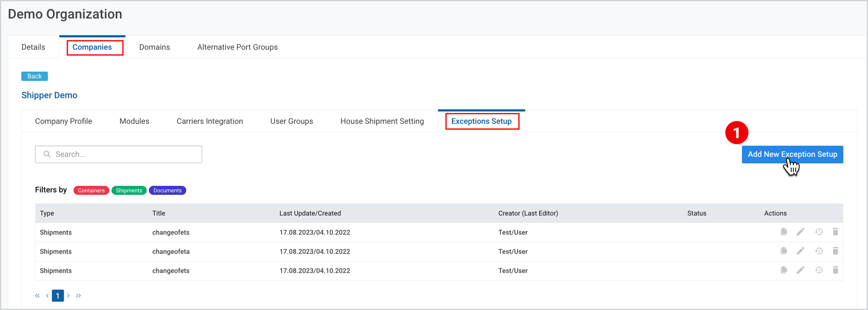Click Add New Exception Setup button
The width and height of the screenshot is (868, 310).
point(793,155)
